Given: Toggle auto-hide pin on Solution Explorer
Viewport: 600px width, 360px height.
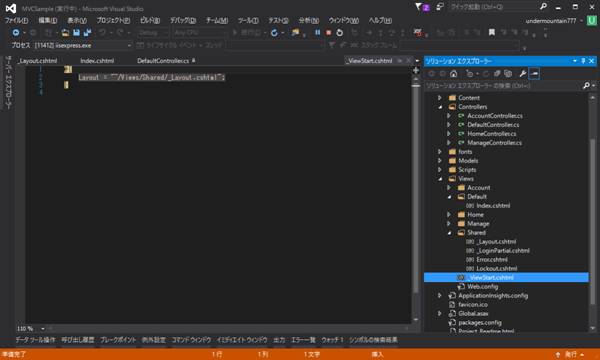Looking at the screenshot, I should 583,61.
